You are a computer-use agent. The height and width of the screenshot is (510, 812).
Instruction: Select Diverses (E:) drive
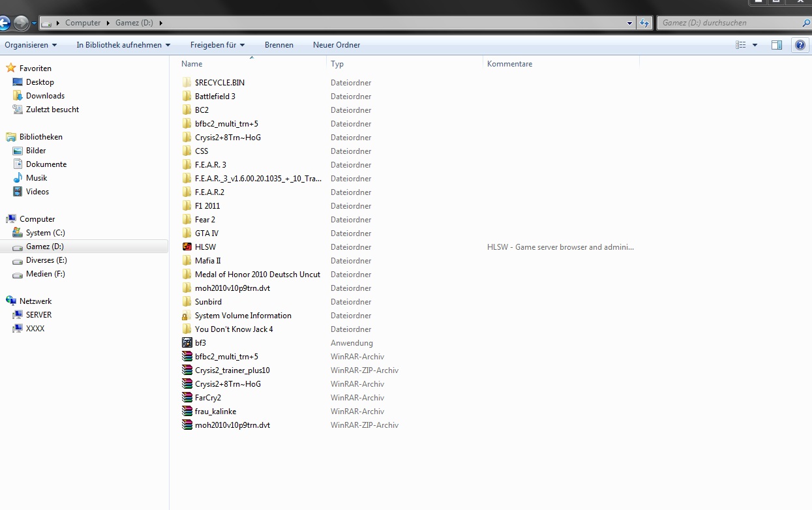coord(46,260)
